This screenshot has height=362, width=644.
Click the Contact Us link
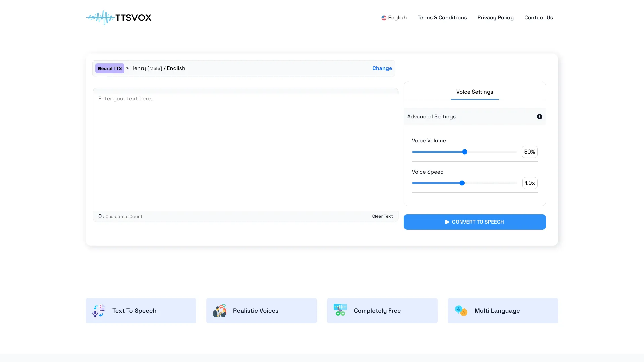(x=539, y=18)
